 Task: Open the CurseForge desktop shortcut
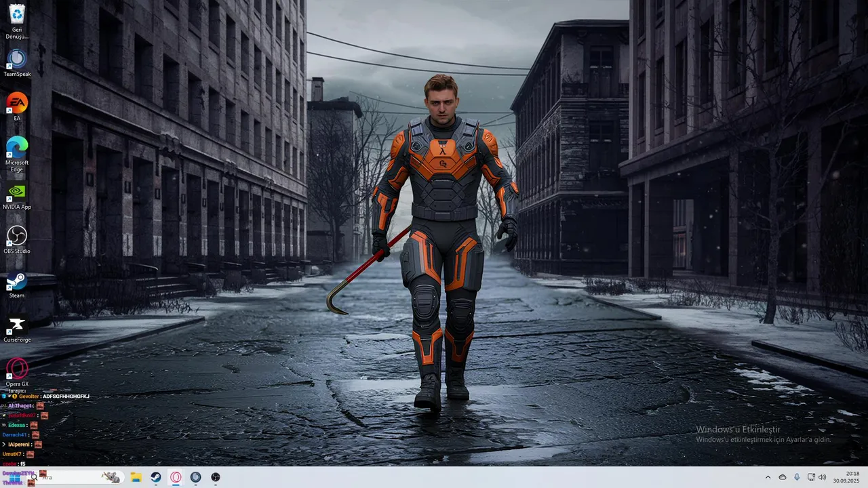[17, 329]
